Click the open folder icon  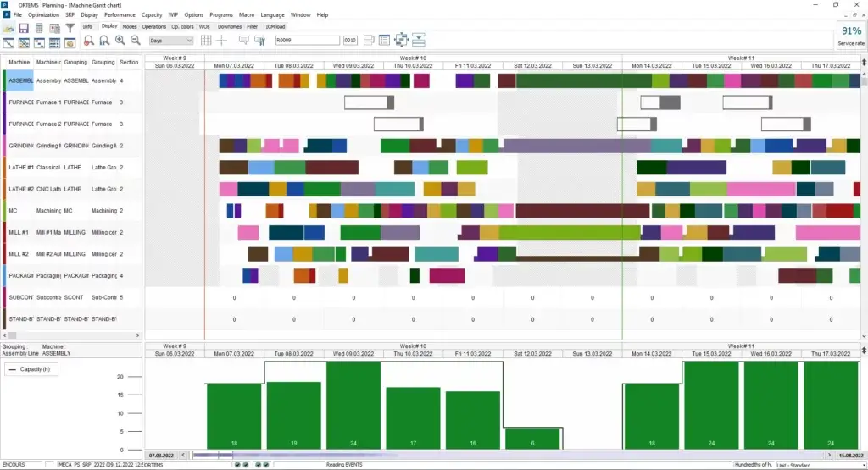[8, 28]
